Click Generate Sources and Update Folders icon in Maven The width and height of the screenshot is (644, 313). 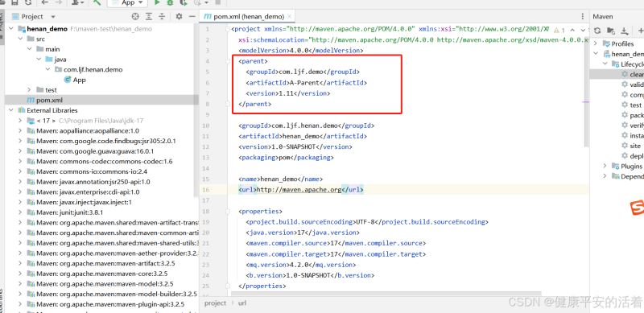(x=611, y=31)
